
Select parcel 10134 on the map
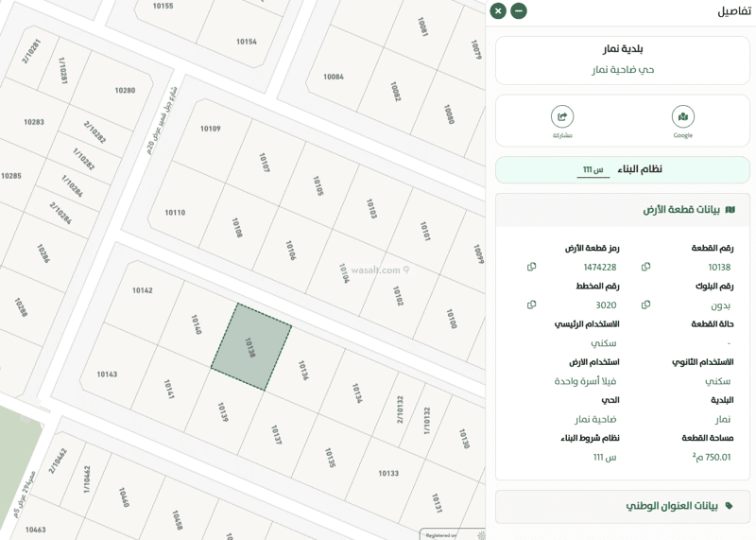point(358,392)
